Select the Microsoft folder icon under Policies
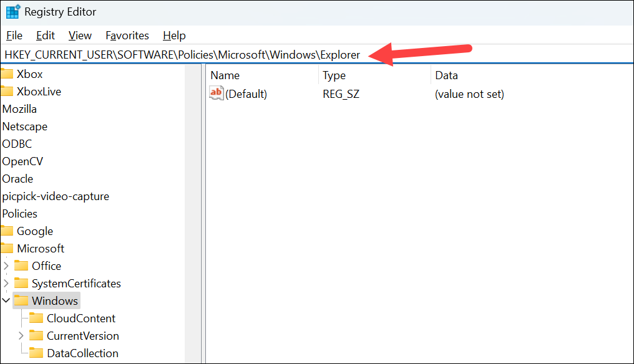This screenshot has width=634, height=364. coord(6,248)
